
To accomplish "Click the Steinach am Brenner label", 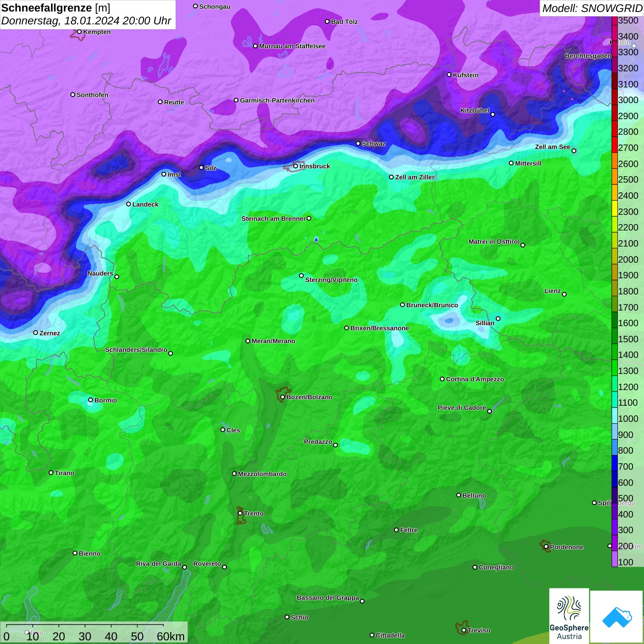I will click(x=274, y=218).
